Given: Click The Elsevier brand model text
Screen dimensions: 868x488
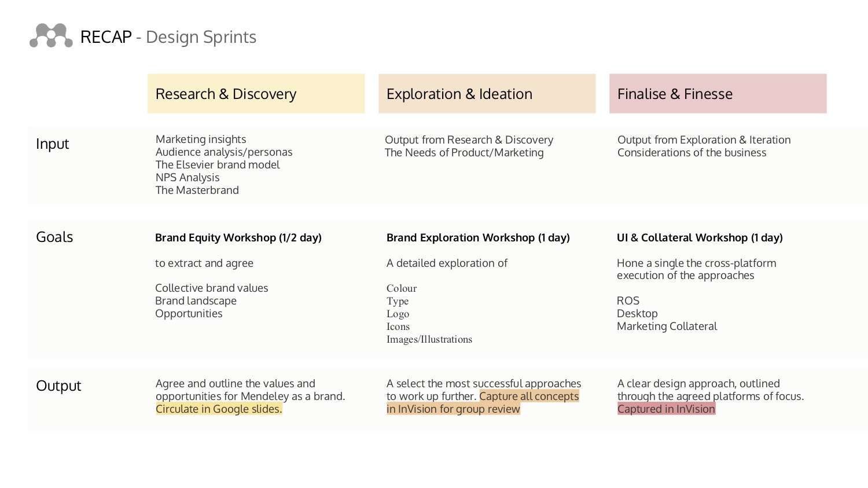Looking at the screenshot, I should (x=218, y=165).
